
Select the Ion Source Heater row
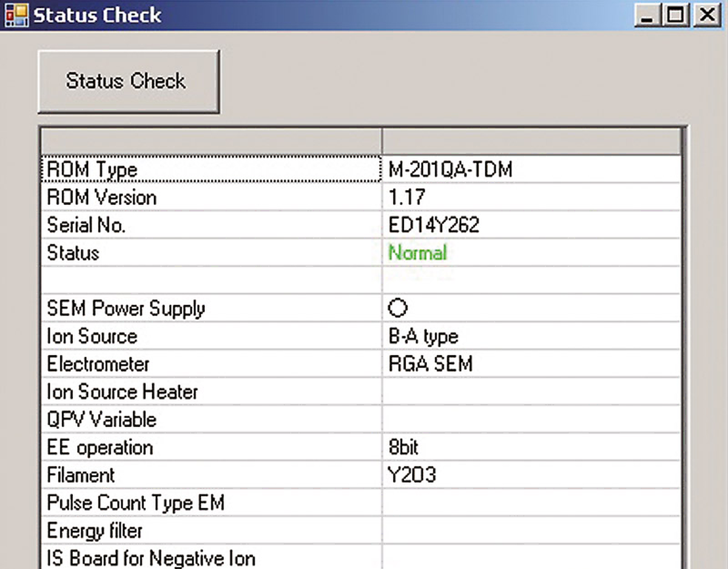(x=123, y=392)
